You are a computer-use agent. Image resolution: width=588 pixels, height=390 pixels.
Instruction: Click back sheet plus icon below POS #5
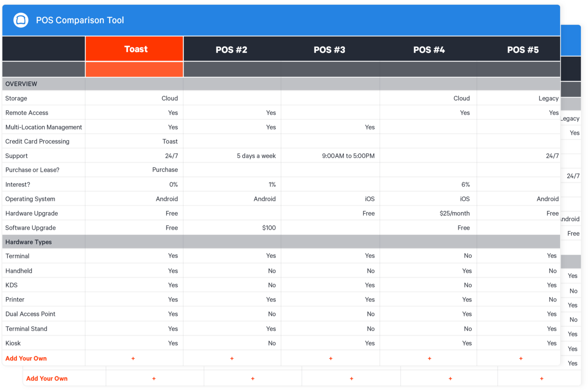(542, 379)
